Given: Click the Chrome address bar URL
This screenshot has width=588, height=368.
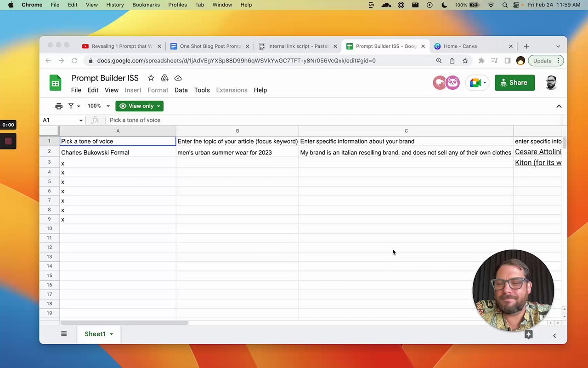Looking at the screenshot, I should [x=237, y=61].
